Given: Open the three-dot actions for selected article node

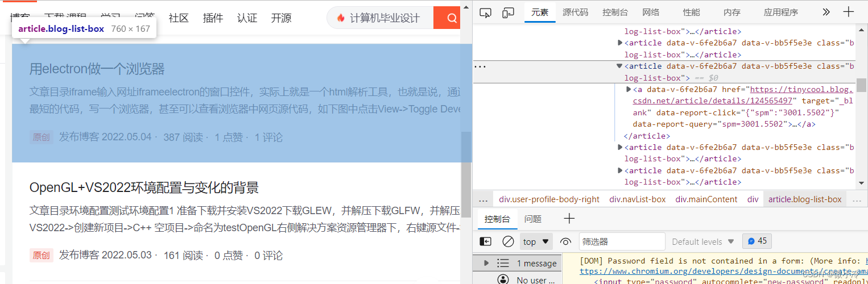Looking at the screenshot, I should coord(480,66).
